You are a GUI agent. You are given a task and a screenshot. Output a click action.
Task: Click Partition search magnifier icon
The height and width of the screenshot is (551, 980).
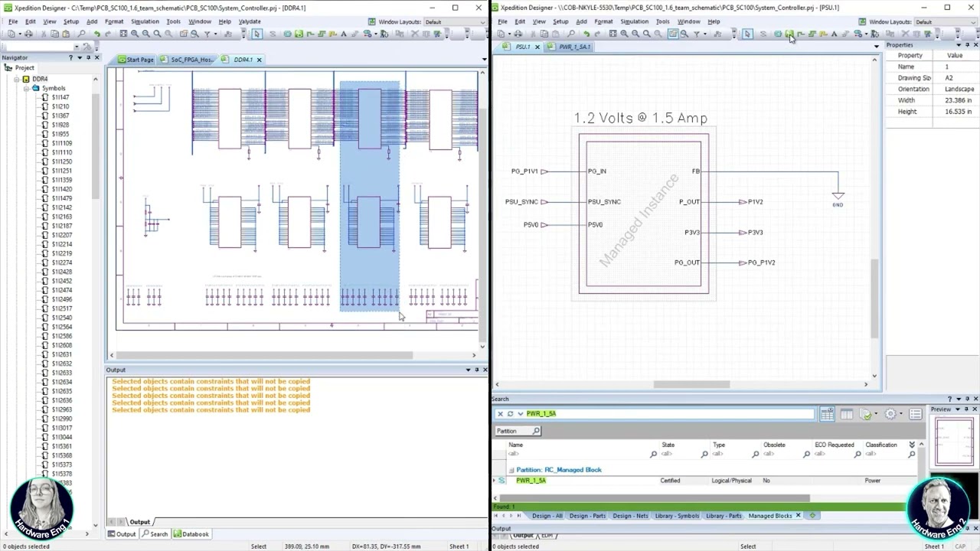click(536, 431)
